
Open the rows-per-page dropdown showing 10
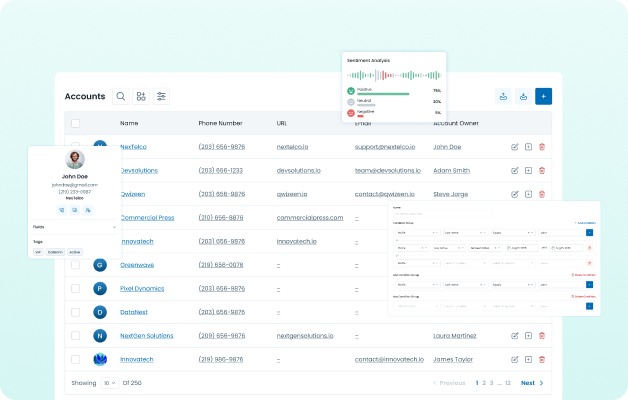(x=108, y=383)
